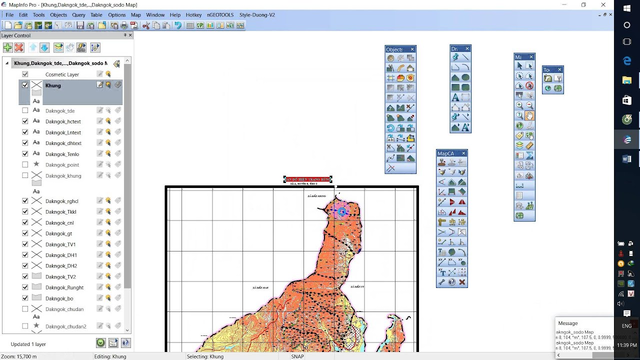
Task: Click SNAP indicator in the status bar
Action: (x=297, y=356)
